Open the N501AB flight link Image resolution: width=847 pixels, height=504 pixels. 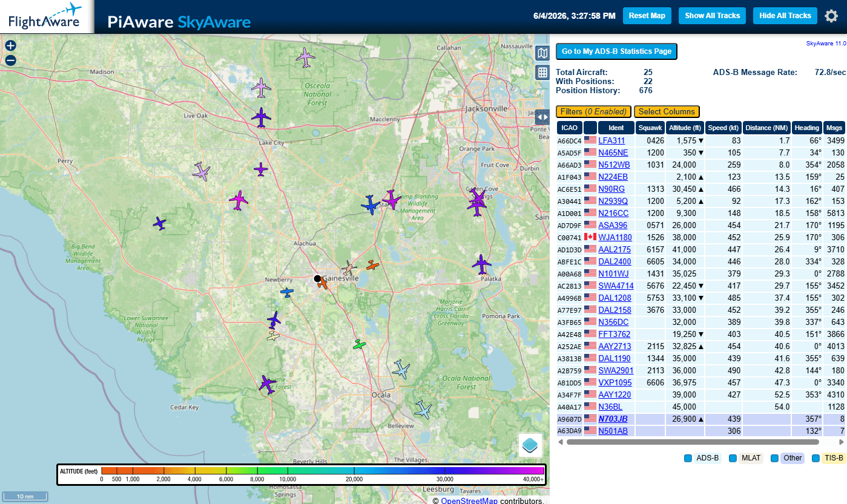point(613,431)
